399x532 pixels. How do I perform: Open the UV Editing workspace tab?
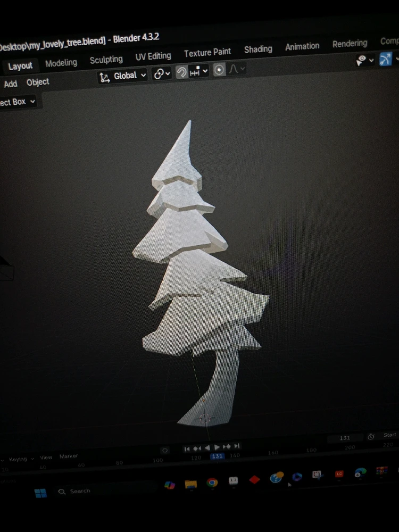click(x=153, y=56)
